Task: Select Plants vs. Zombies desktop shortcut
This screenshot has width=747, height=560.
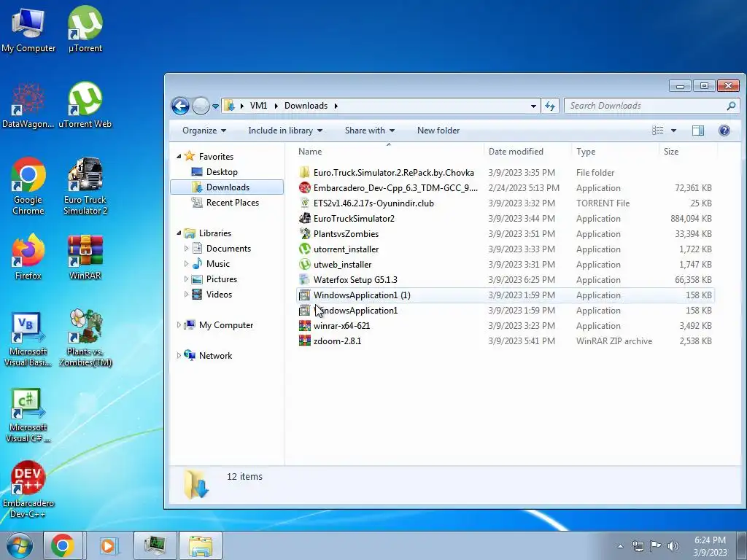Action: pos(85,339)
